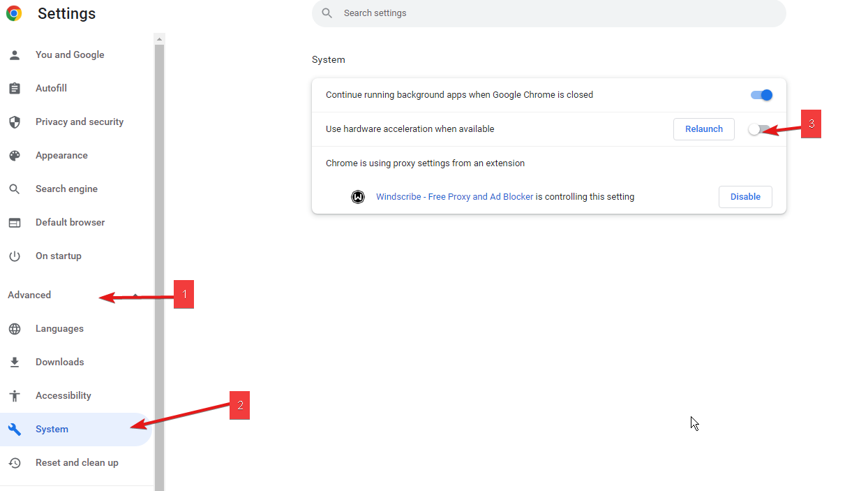
Task: Collapse the Advanced settings section
Action: click(29, 295)
